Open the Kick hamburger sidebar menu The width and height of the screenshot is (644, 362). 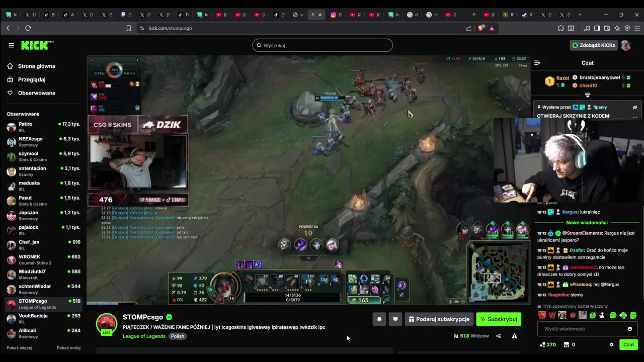[11, 45]
